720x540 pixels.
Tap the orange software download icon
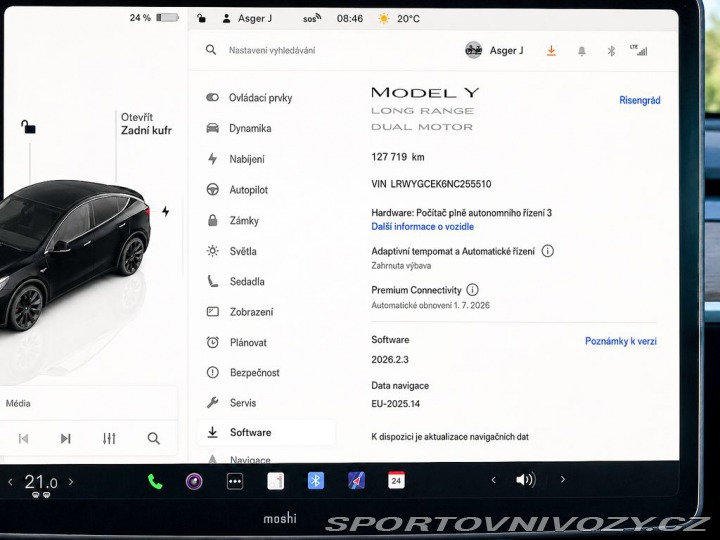(x=551, y=51)
